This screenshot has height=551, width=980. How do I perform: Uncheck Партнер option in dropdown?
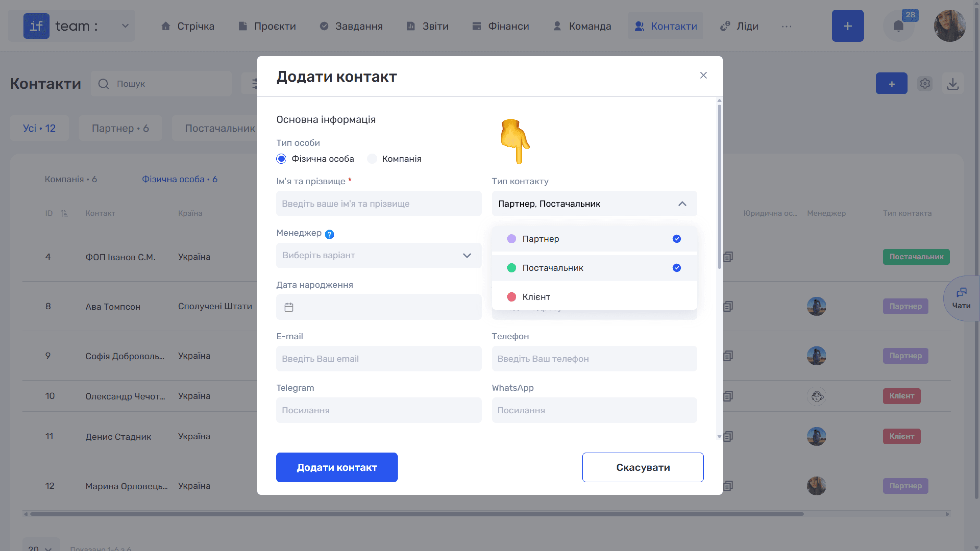click(594, 239)
